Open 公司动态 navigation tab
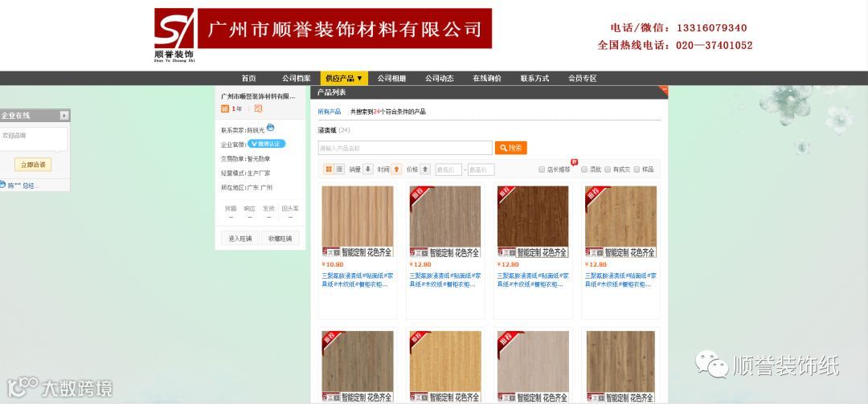This screenshot has width=868, height=404. [x=439, y=79]
